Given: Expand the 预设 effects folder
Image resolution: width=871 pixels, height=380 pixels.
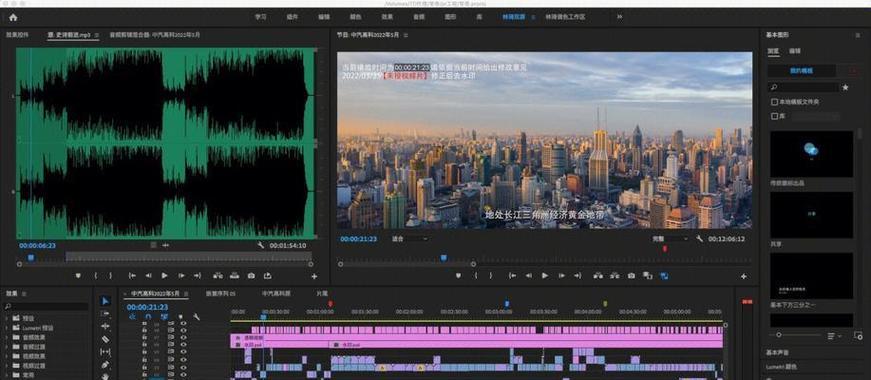Looking at the screenshot, I should (6, 318).
